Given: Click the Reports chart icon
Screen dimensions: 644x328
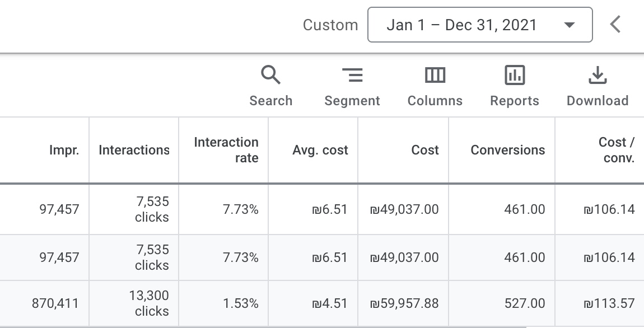Looking at the screenshot, I should pyautogui.click(x=515, y=76).
